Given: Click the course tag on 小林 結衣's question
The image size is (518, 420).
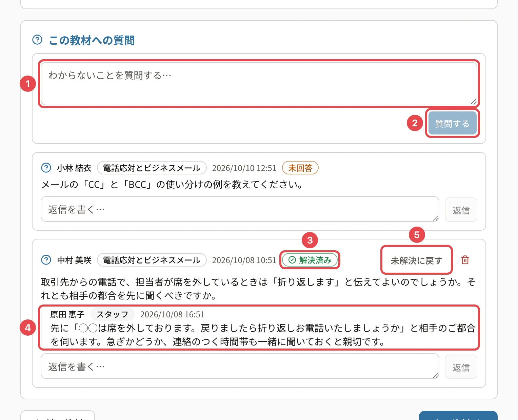Looking at the screenshot, I should point(152,168).
